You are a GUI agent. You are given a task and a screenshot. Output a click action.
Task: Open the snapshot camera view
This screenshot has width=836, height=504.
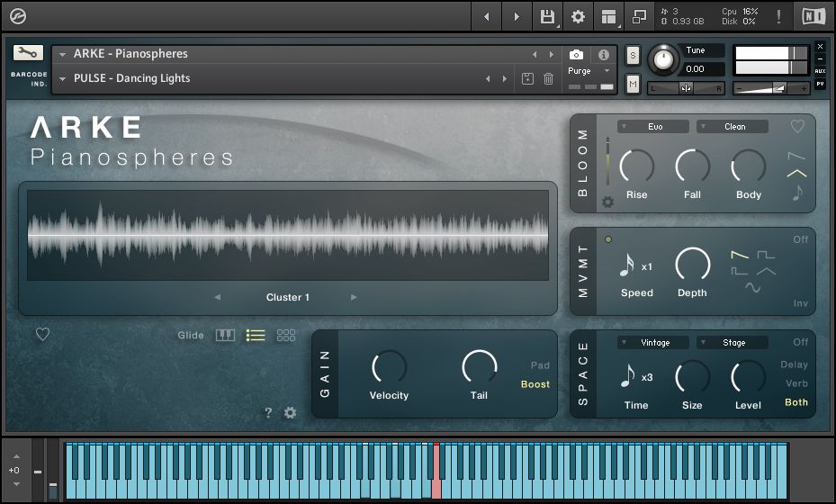click(x=576, y=54)
